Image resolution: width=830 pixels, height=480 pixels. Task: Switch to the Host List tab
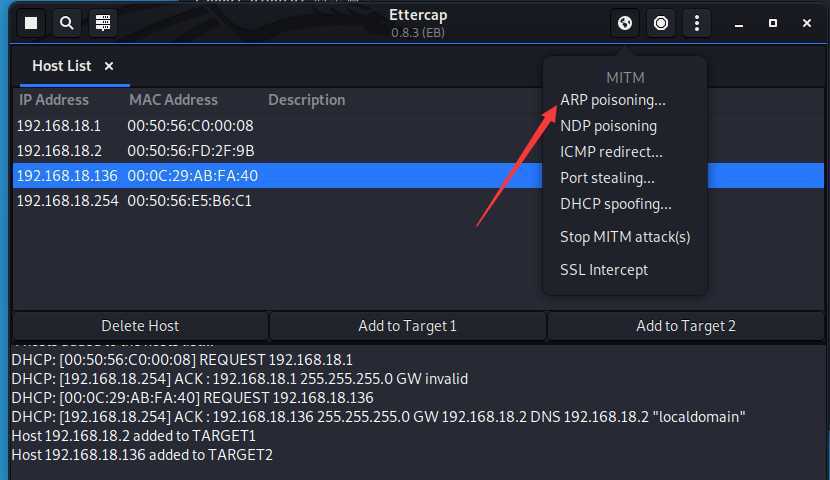62,66
